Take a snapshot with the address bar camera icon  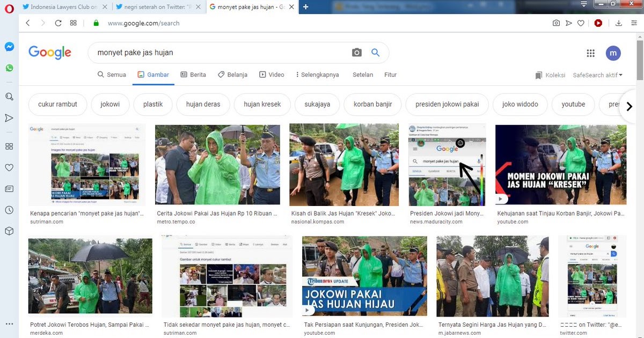pos(556,23)
